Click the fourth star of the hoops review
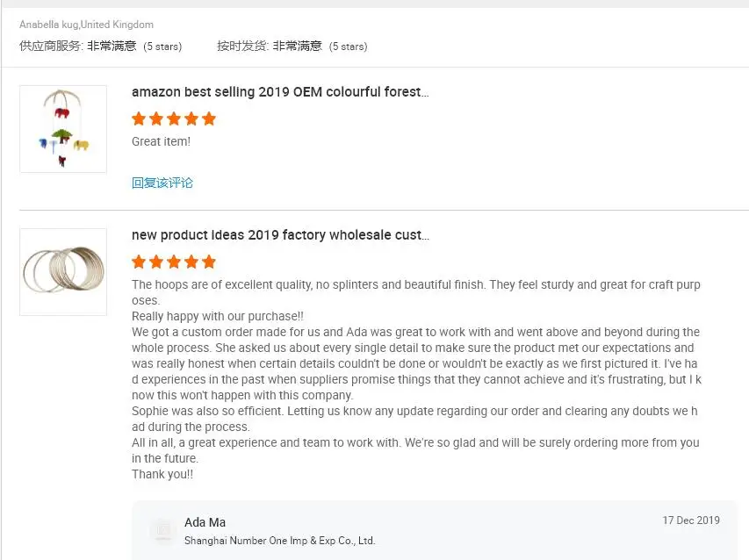 (x=191, y=262)
